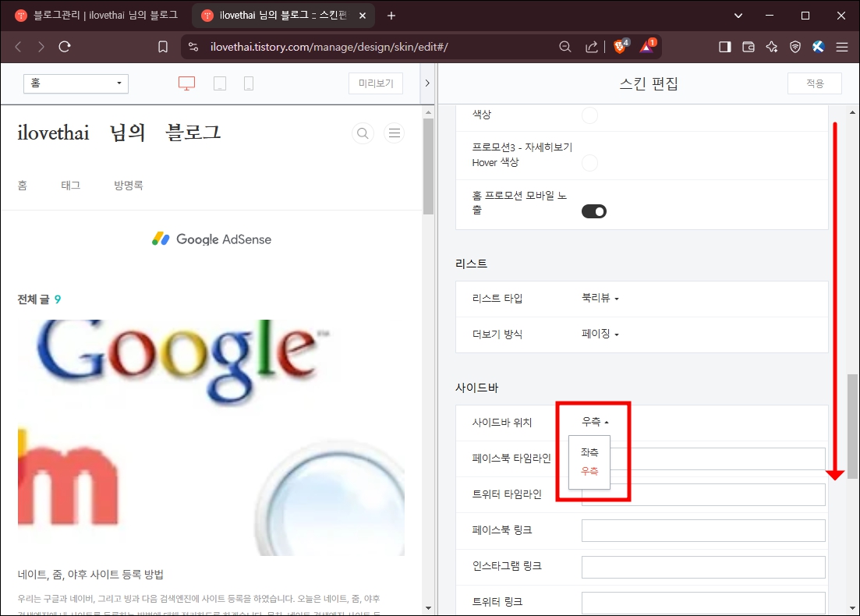Click preview pane scroll down arrow
The image size is (860, 616).
coord(428,607)
